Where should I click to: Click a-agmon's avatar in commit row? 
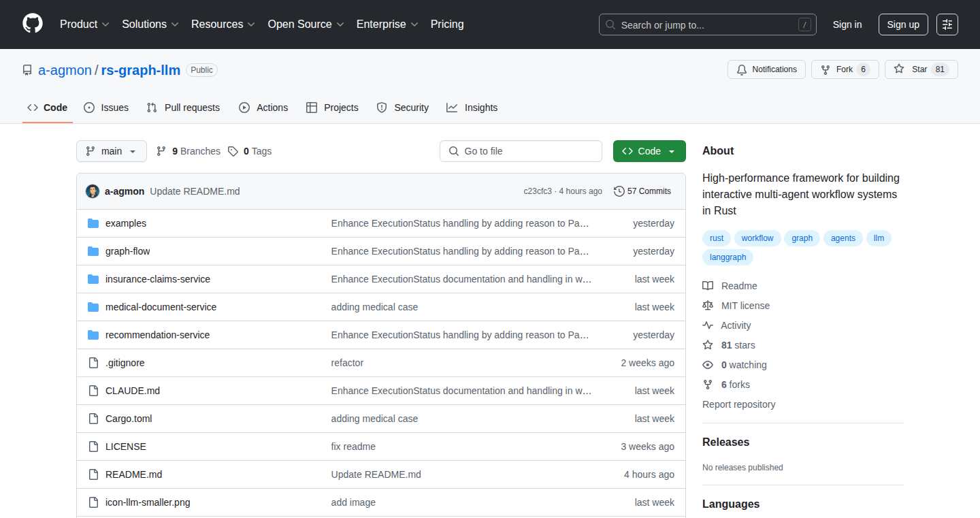(93, 191)
